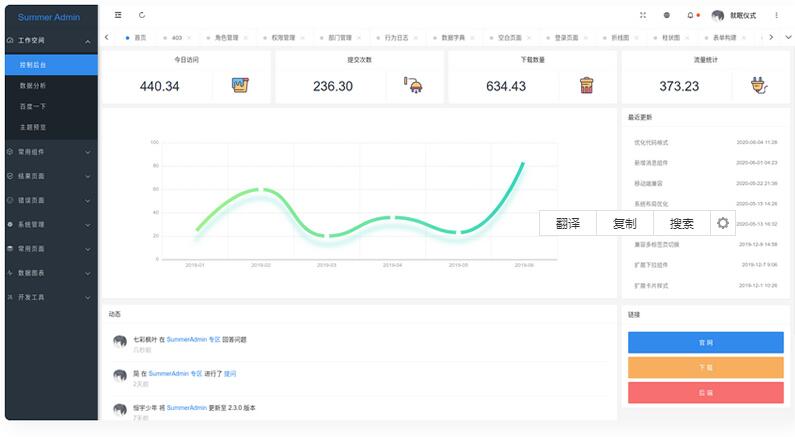Expand the 系统管理 sidebar menu

click(88, 224)
